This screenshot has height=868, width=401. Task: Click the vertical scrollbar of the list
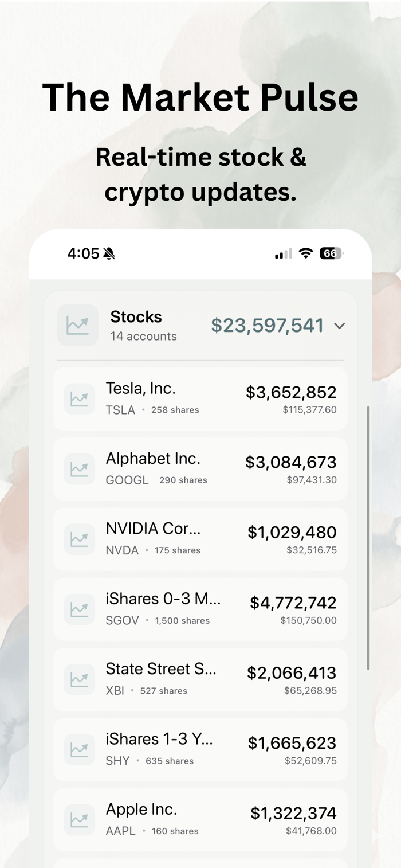368,538
